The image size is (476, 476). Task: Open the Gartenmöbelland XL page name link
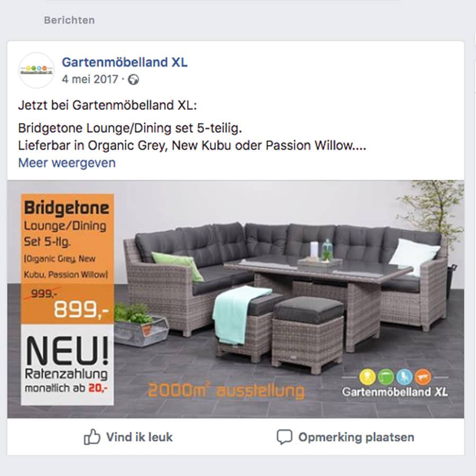(x=125, y=62)
